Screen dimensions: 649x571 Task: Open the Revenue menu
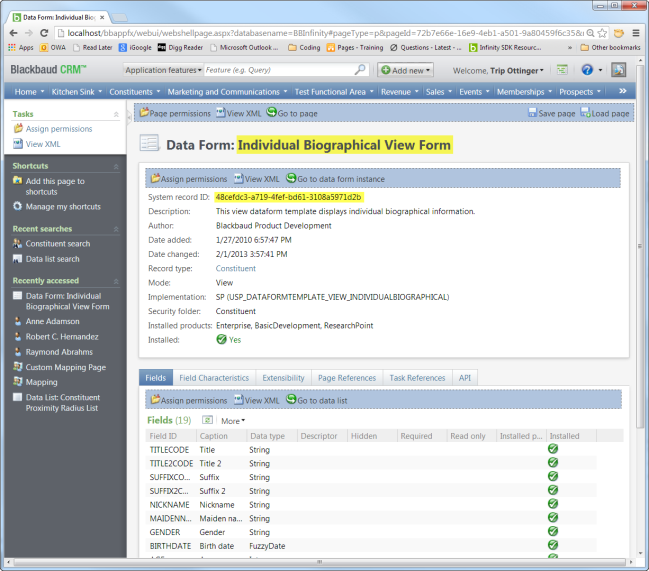click(x=398, y=91)
